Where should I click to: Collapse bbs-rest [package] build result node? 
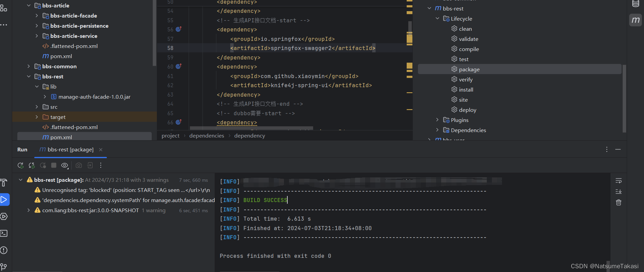click(x=21, y=180)
